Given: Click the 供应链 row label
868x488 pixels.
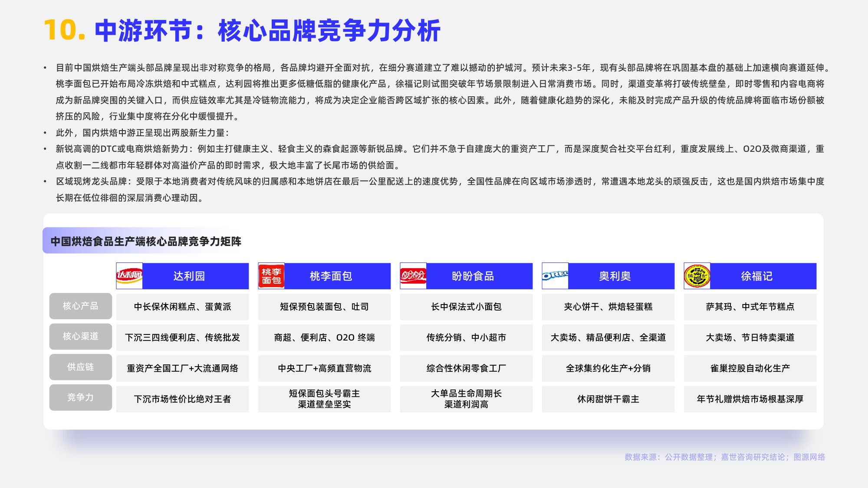Looking at the screenshot, I should (81, 367).
